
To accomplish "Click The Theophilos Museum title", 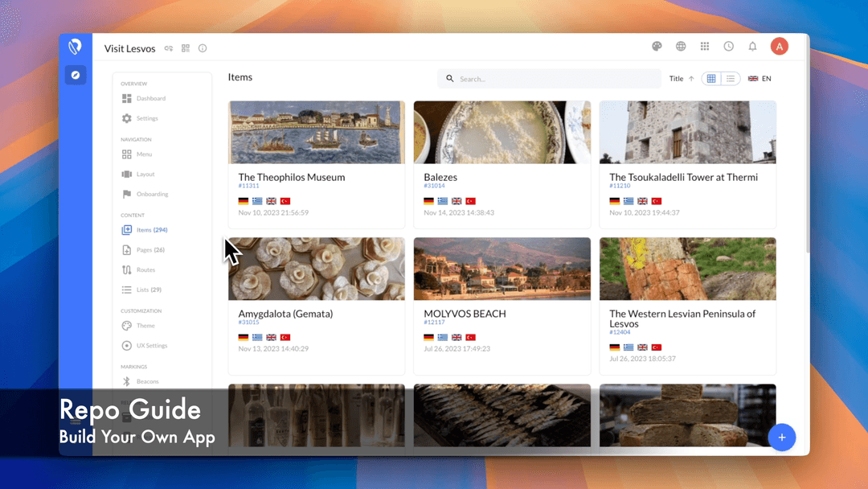I will click(292, 177).
